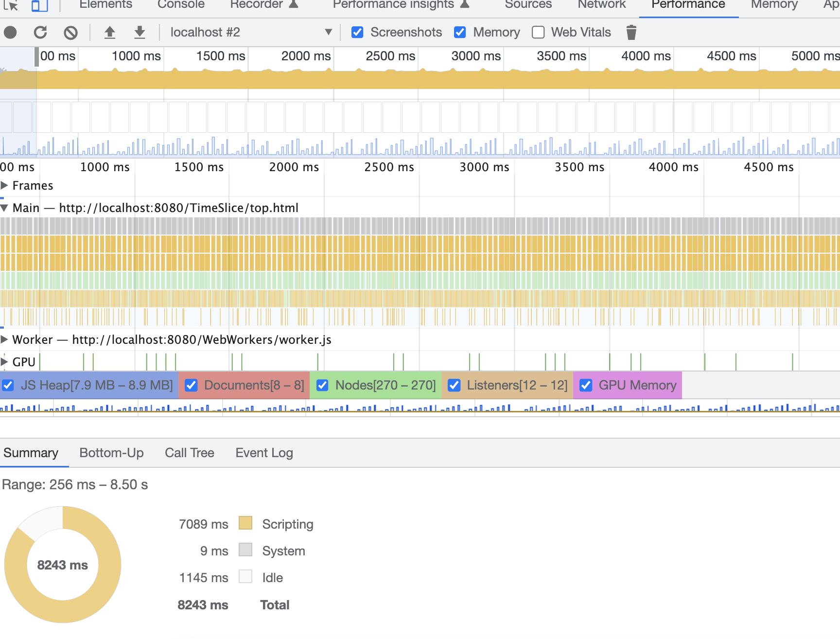This screenshot has width=840, height=639.
Task: Enable the Web Vitals checkbox
Action: tap(538, 33)
